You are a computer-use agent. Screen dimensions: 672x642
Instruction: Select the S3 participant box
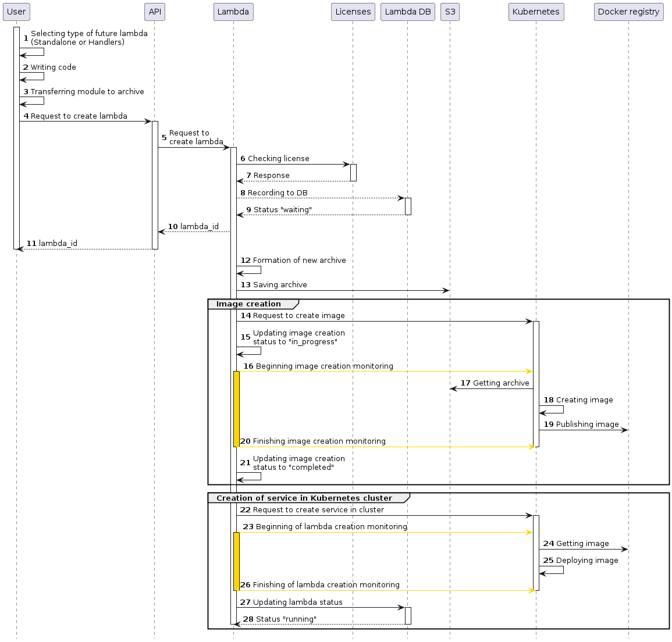point(450,12)
